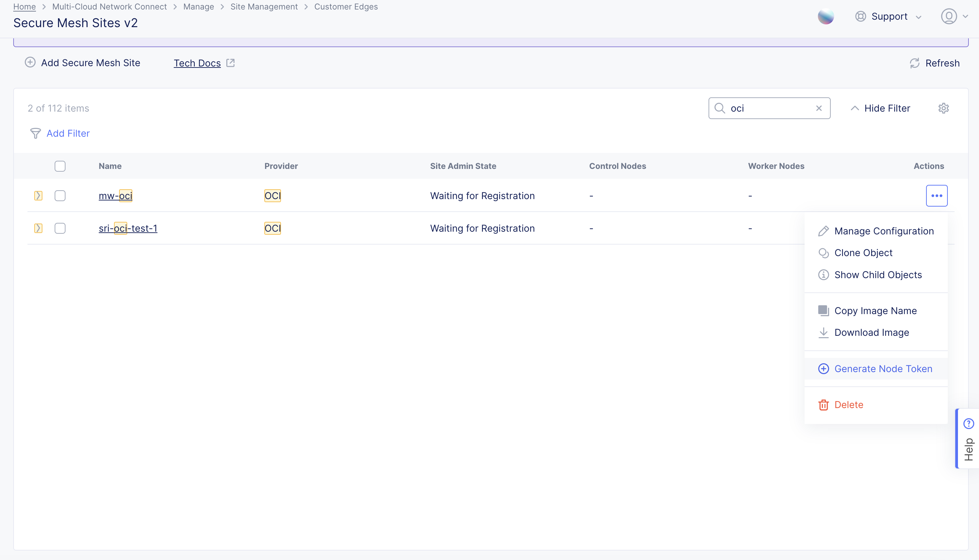Check the sri-oci-test-1 row checkbox
979x560 pixels.
point(60,229)
